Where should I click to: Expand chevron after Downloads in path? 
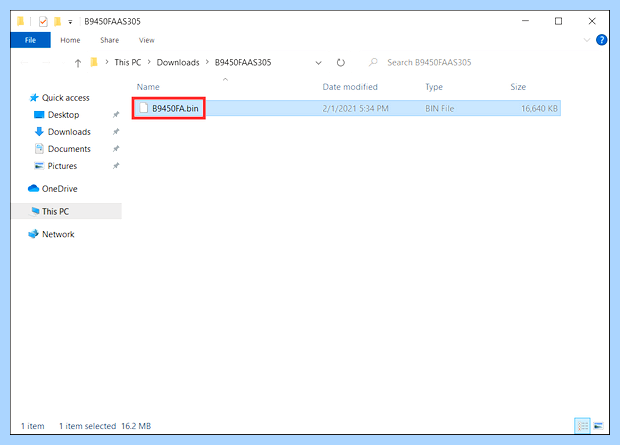point(207,62)
